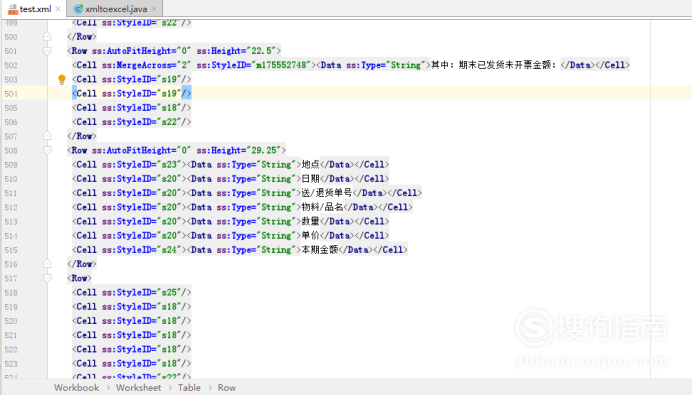
Task: Click the Row tag with Height 22.5
Action: click(174, 51)
